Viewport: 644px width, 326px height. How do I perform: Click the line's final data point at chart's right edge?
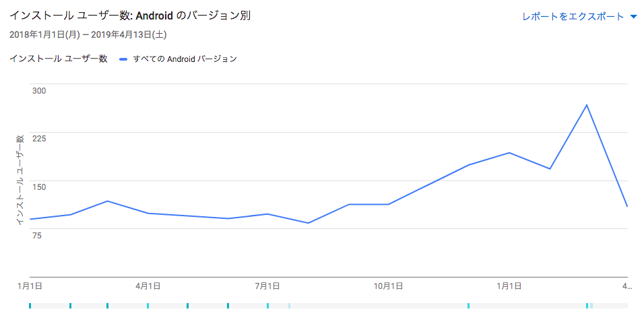(626, 206)
